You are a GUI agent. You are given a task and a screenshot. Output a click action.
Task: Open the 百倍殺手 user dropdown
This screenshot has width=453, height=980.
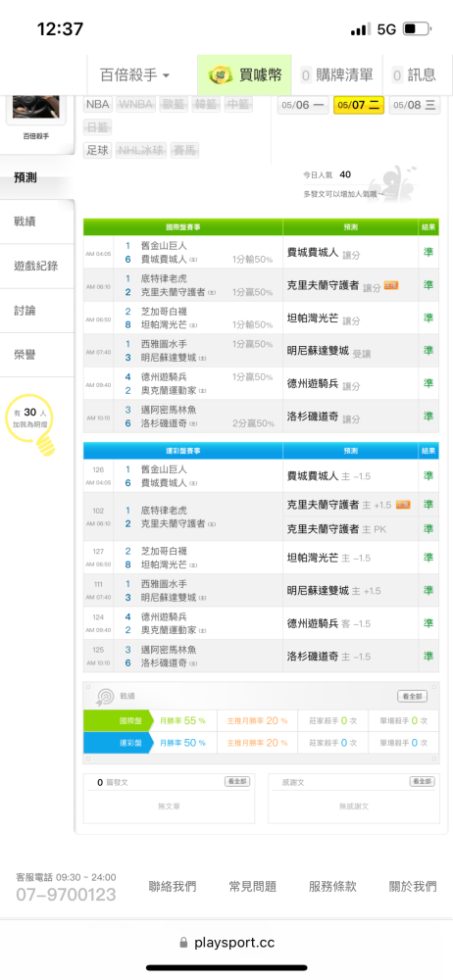click(135, 75)
